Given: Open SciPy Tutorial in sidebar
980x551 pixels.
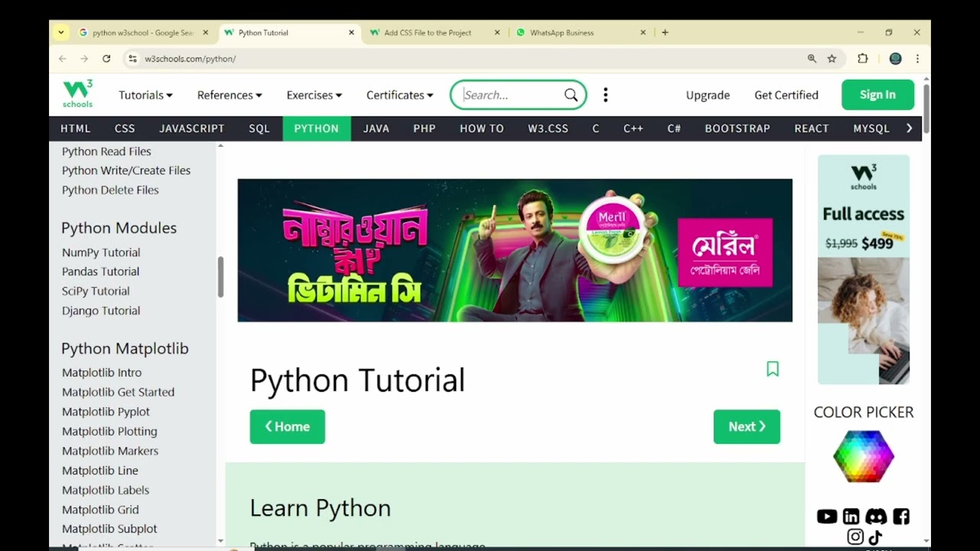Looking at the screenshot, I should (96, 292).
